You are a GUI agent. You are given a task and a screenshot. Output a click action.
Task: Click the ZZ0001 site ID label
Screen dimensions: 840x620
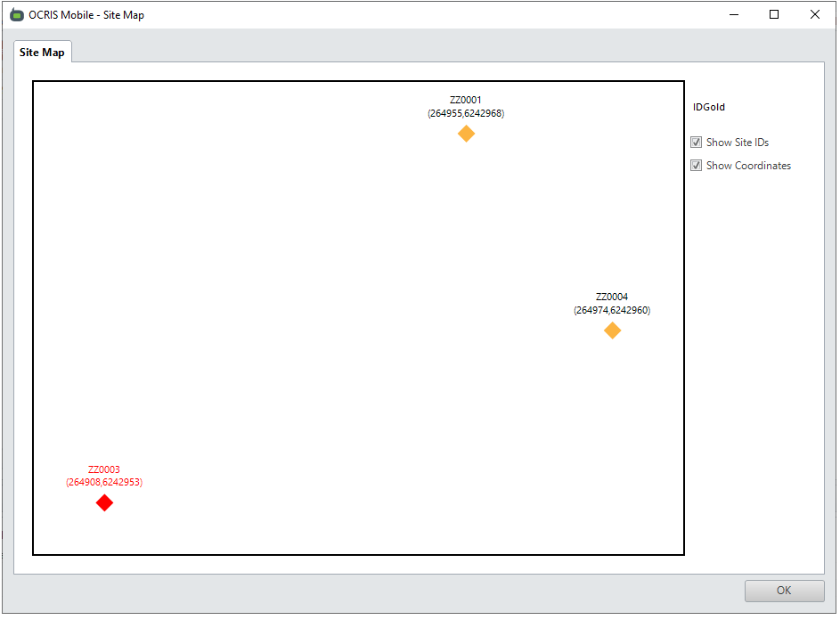click(466, 101)
